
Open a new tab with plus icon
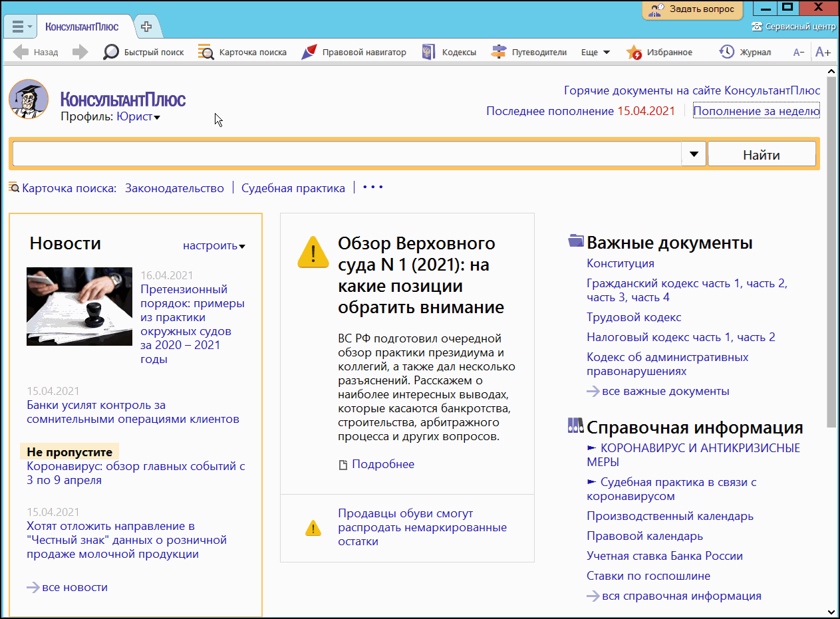(146, 27)
